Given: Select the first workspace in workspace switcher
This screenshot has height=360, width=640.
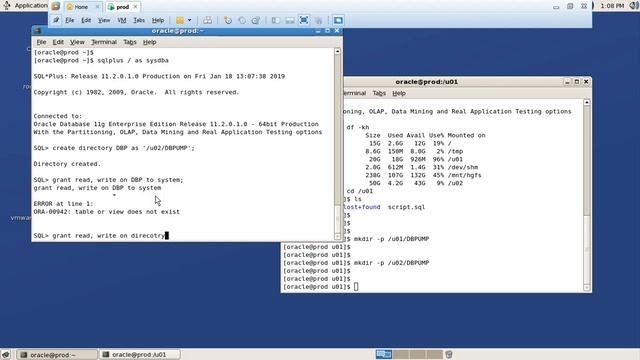Looking at the screenshot, I should click(384, 354).
